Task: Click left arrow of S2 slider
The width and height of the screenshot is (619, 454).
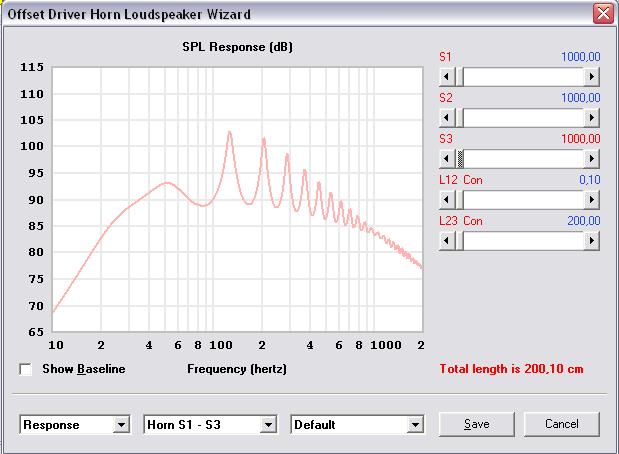Action: (447, 118)
